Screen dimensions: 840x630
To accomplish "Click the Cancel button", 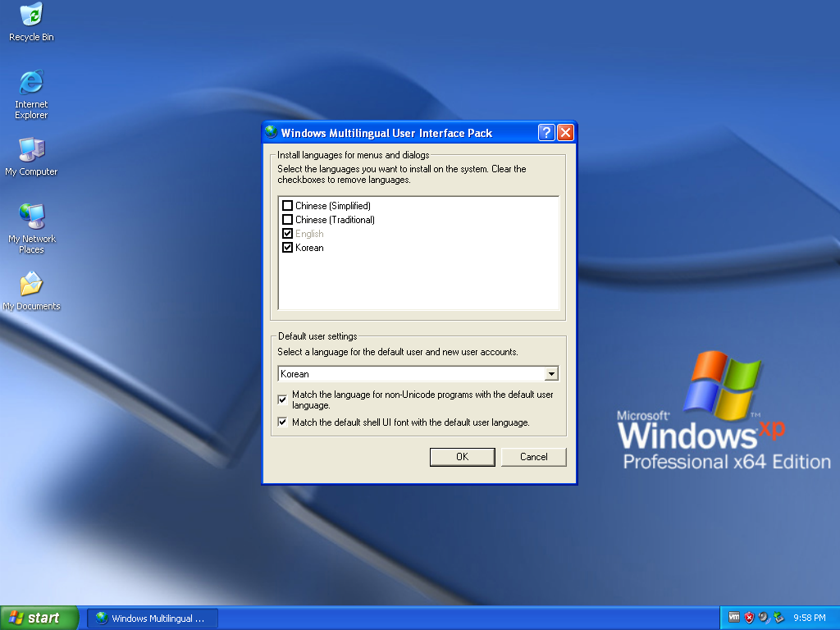I will (x=533, y=457).
